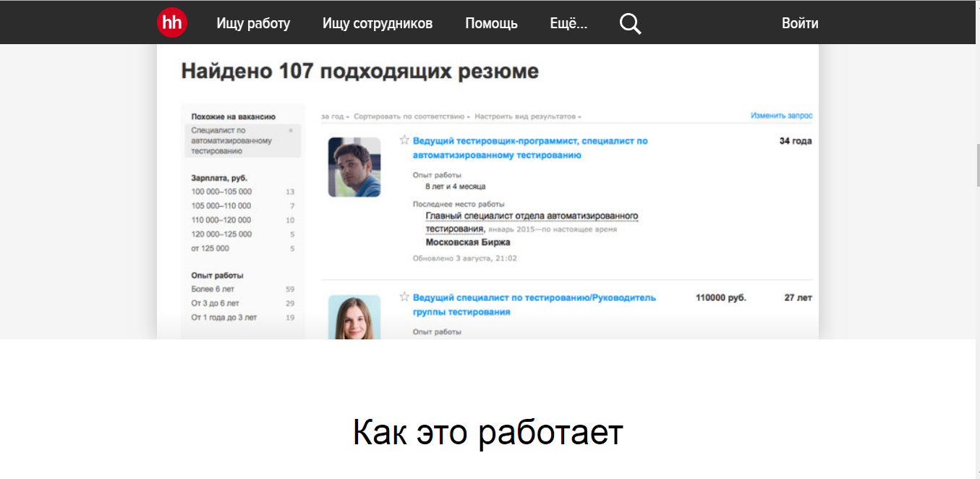Expand the "Сортировать по соответствию" dropdown
980x479 pixels.
412,115
